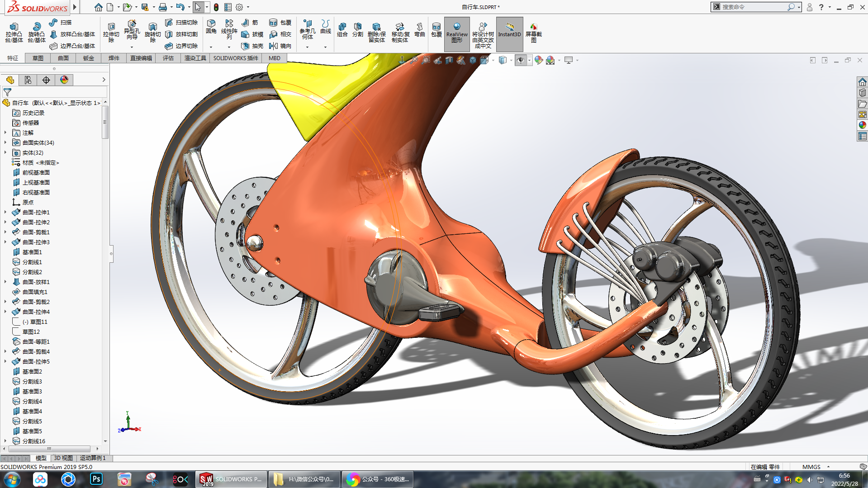
Task: Open the DisplayManager appearance tab icon
Action: tap(64, 80)
